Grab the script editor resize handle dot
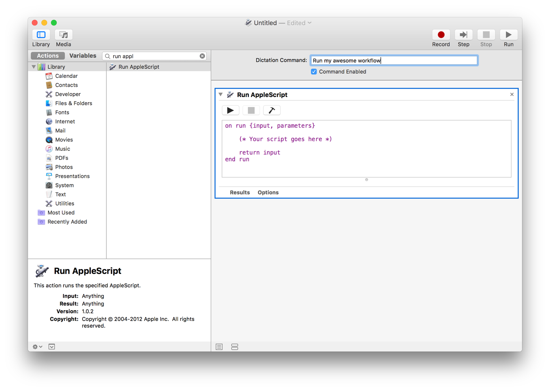This screenshot has width=550, height=392. (366, 180)
